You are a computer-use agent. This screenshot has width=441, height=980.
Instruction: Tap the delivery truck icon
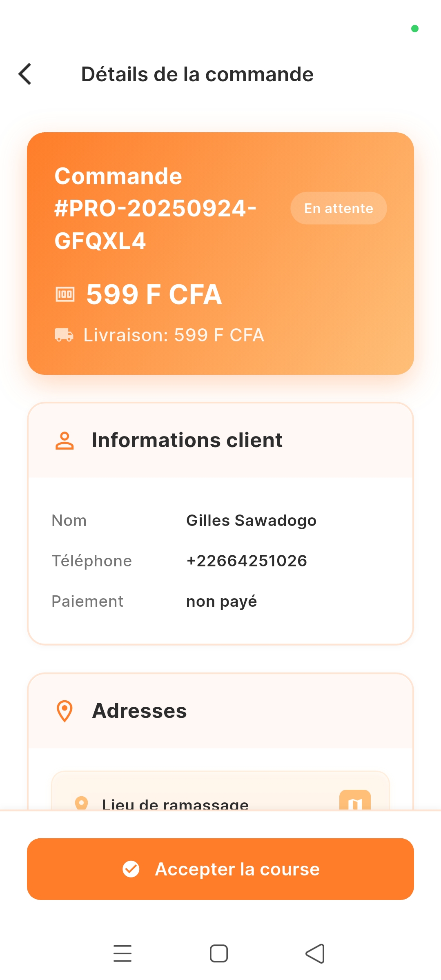(x=64, y=335)
